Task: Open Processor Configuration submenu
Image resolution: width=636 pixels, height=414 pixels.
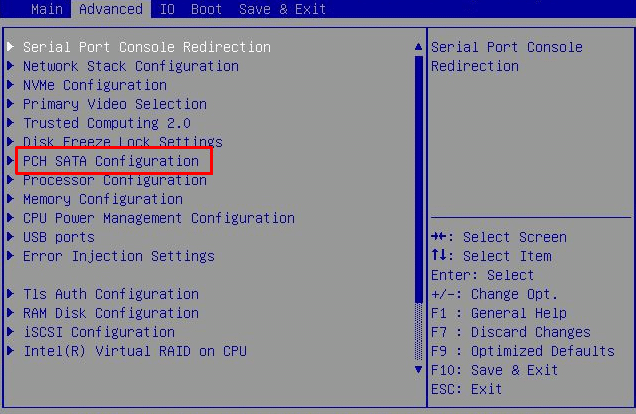Action: click(x=114, y=180)
